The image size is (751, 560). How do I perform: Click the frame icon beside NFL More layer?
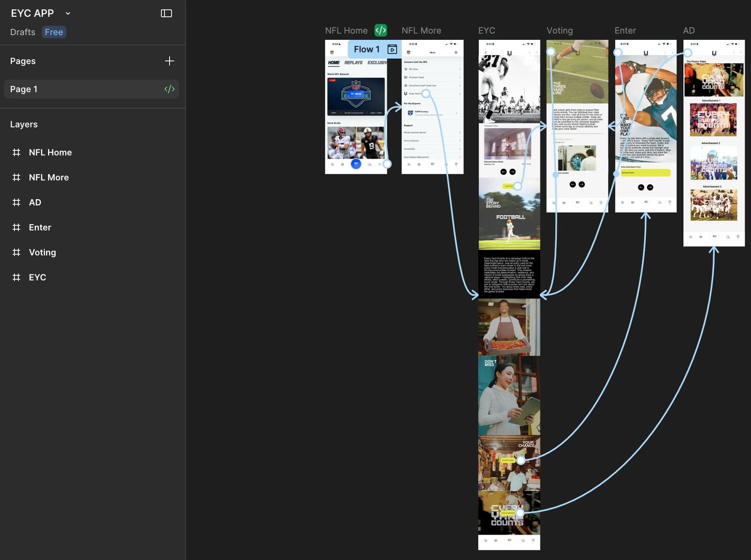click(x=16, y=177)
